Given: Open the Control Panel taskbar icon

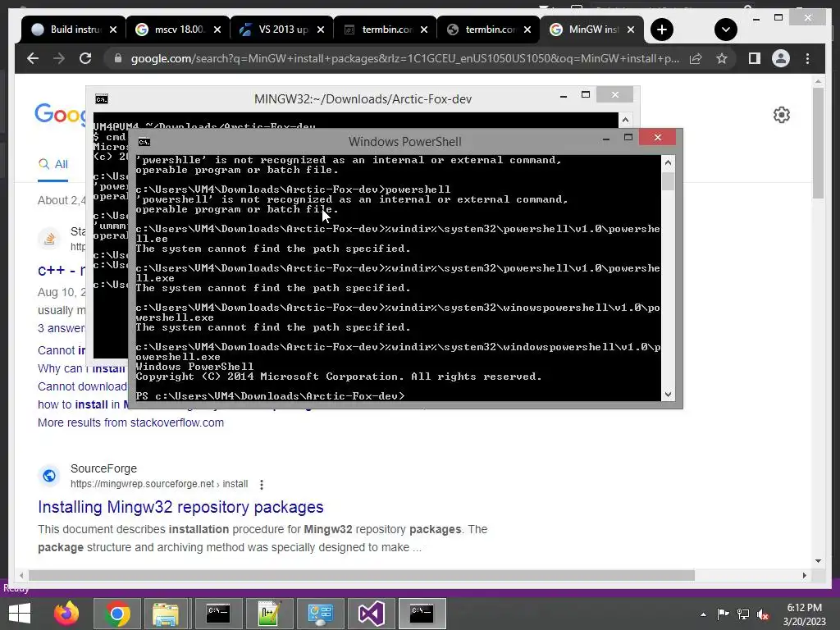Looking at the screenshot, I should coord(320,614).
